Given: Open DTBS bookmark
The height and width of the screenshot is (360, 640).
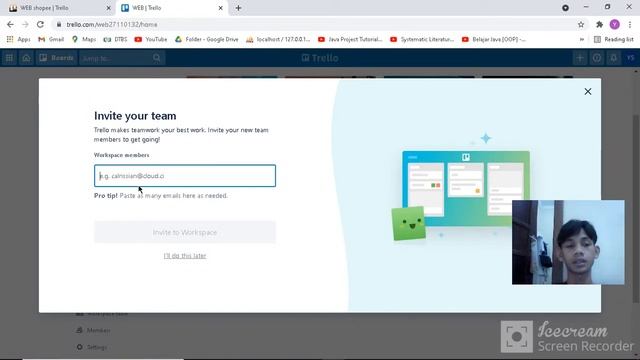Looking at the screenshot, I should click(116, 39).
